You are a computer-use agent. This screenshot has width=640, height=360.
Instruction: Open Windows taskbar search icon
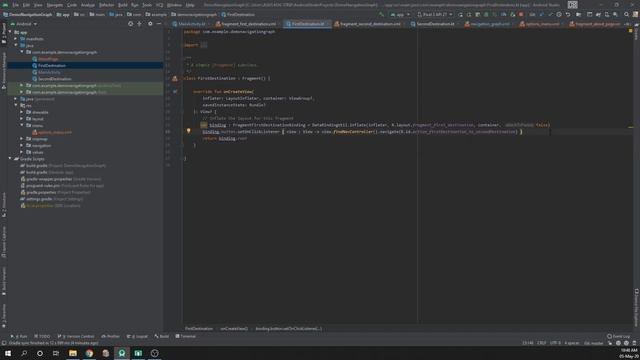click(24, 353)
